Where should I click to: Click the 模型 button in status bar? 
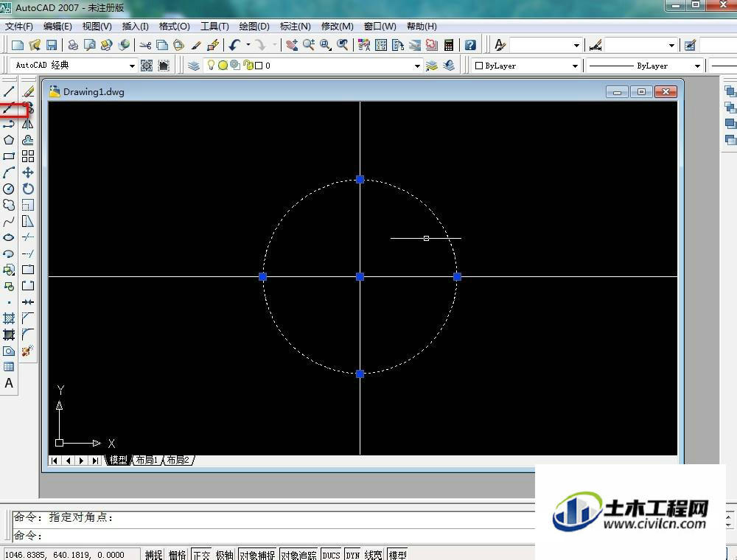click(398, 555)
